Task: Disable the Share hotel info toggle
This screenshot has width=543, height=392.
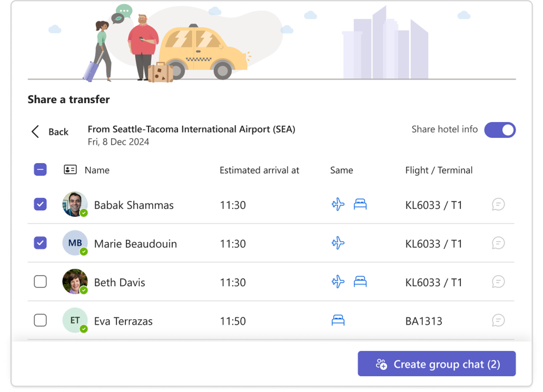Action: (500, 130)
